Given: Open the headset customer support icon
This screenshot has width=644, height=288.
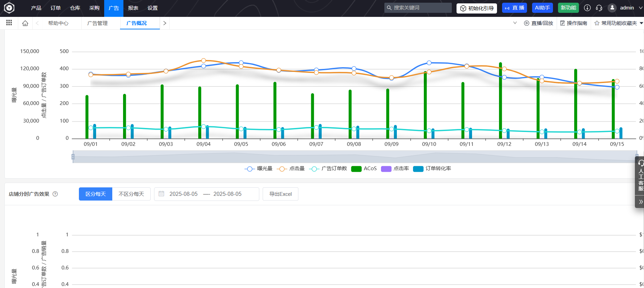Looking at the screenshot, I should coord(599,8).
